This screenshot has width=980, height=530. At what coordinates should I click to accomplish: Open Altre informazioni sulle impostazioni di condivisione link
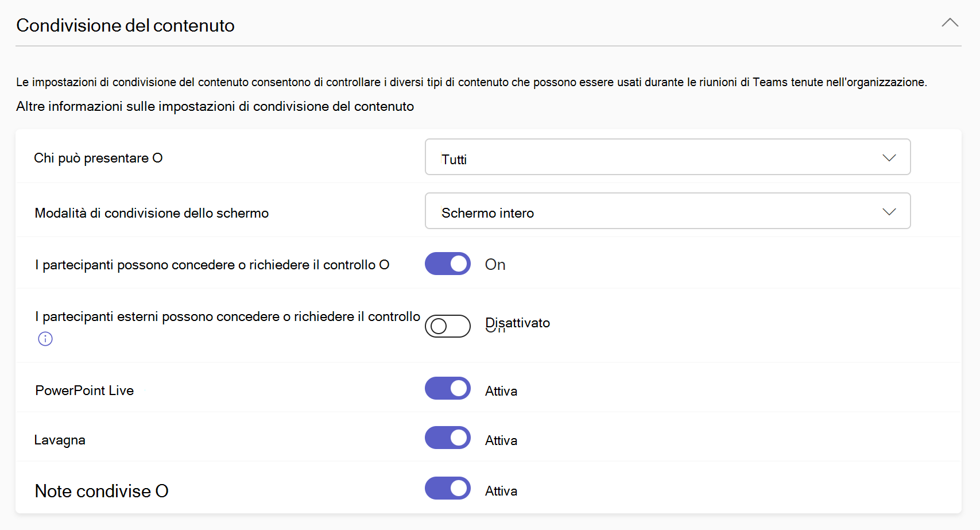(x=215, y=106)
